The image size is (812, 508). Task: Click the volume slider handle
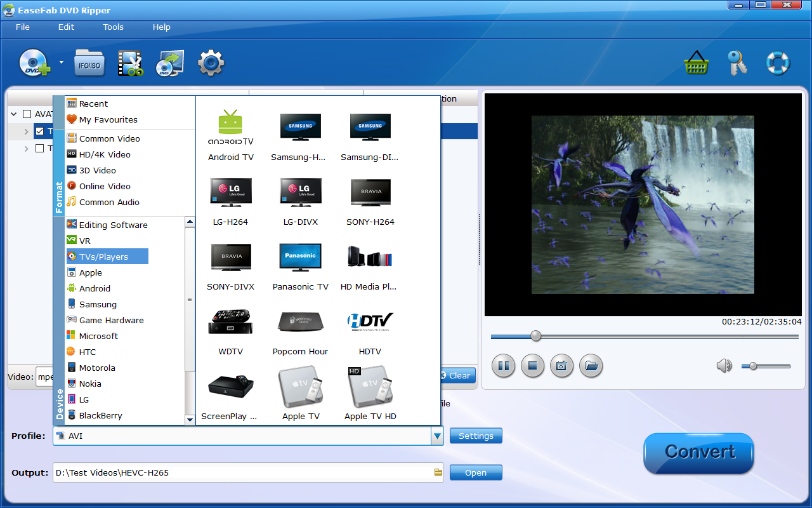[x=753, y=366]
